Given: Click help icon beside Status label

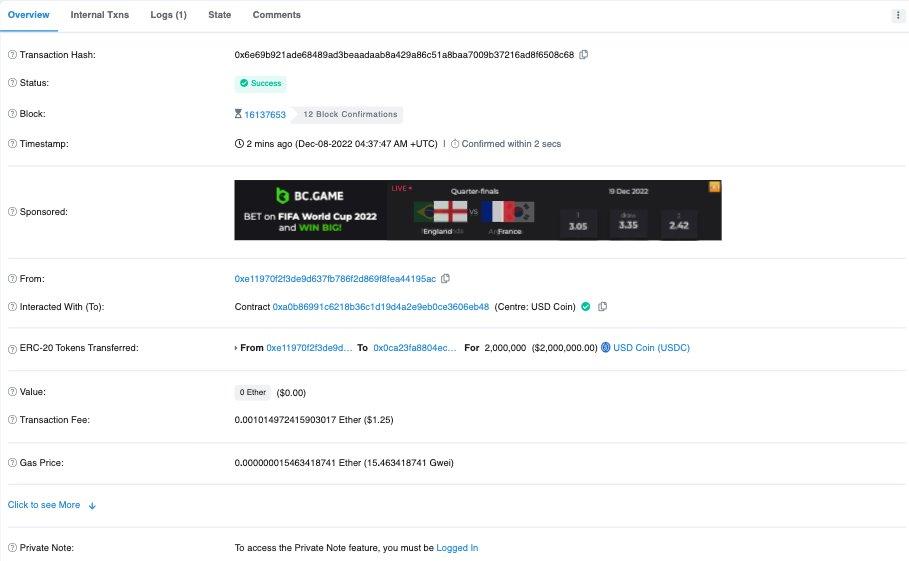Looking at the screenshot, I should (x=12, y=83).
